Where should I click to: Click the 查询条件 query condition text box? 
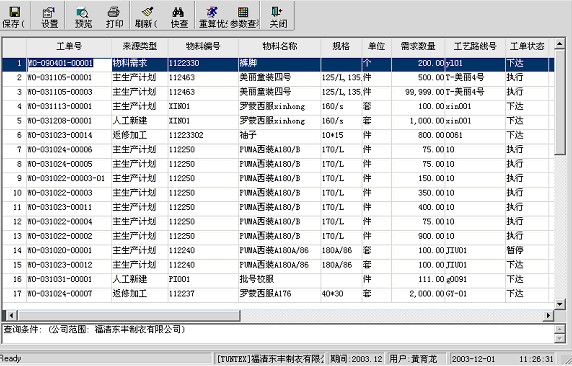pos(278,333)
